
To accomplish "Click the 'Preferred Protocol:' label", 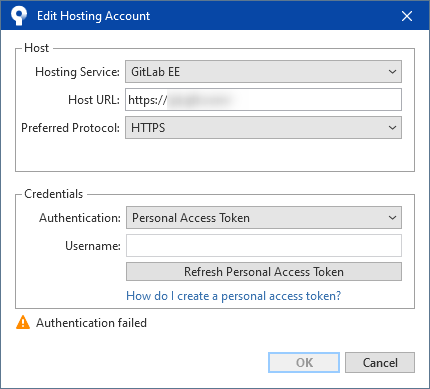I will pyautogui.click(x=71, y=128).
